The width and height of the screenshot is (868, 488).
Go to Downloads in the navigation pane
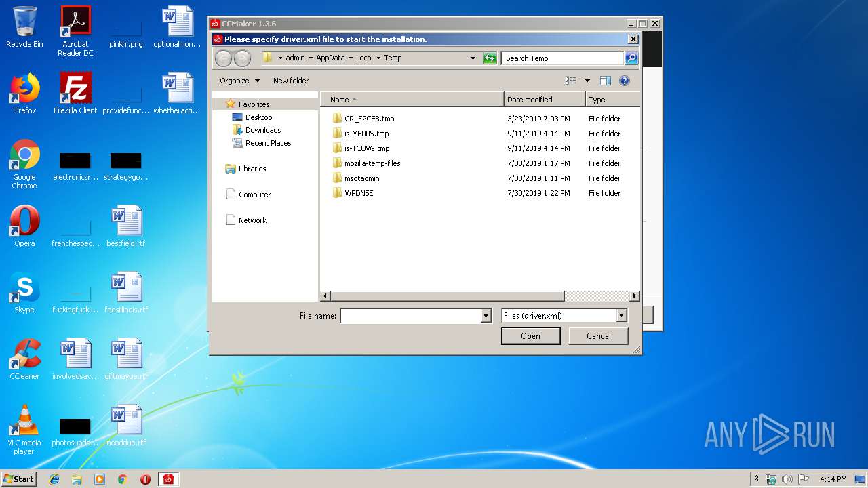[x=256, y=130]
